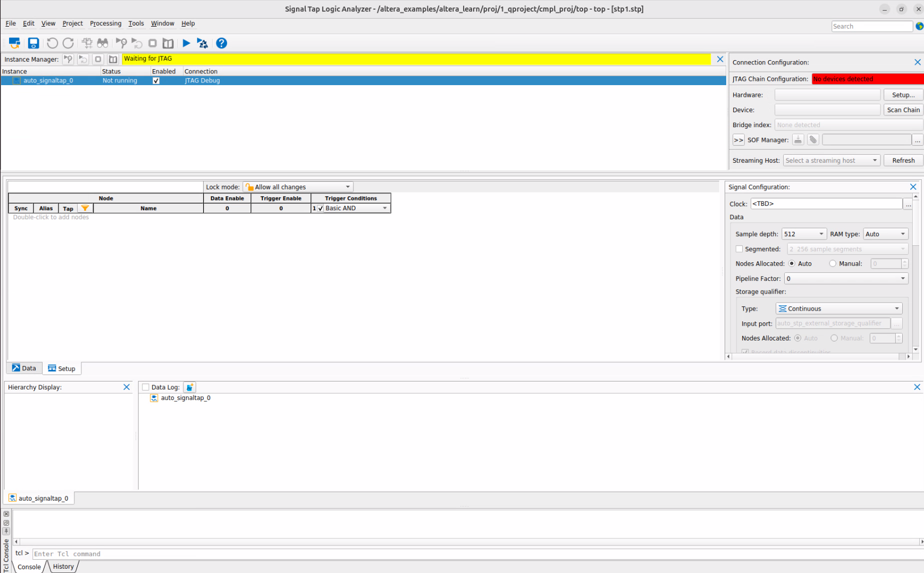
Task: Switch to the History tab
Action: [63, 567]
